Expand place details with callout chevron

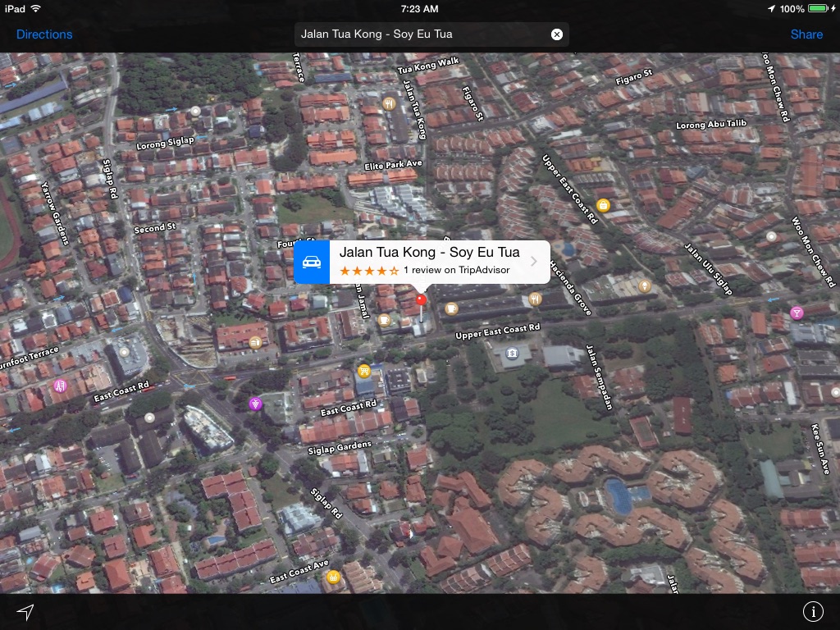tap(534, 262)
